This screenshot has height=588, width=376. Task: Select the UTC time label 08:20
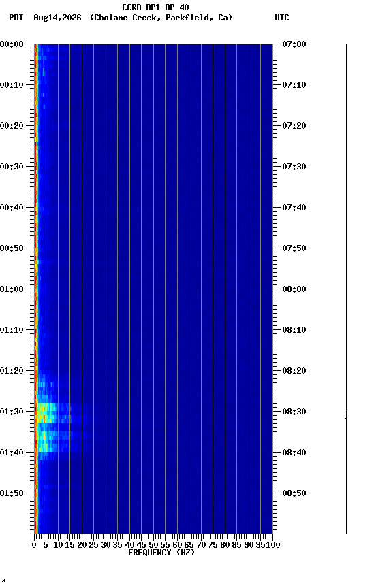point(294,372)
